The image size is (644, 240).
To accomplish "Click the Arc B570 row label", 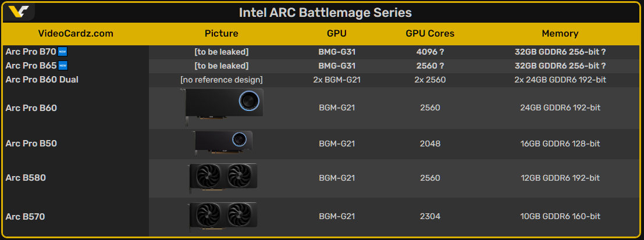I will click(x=26, y=217).
